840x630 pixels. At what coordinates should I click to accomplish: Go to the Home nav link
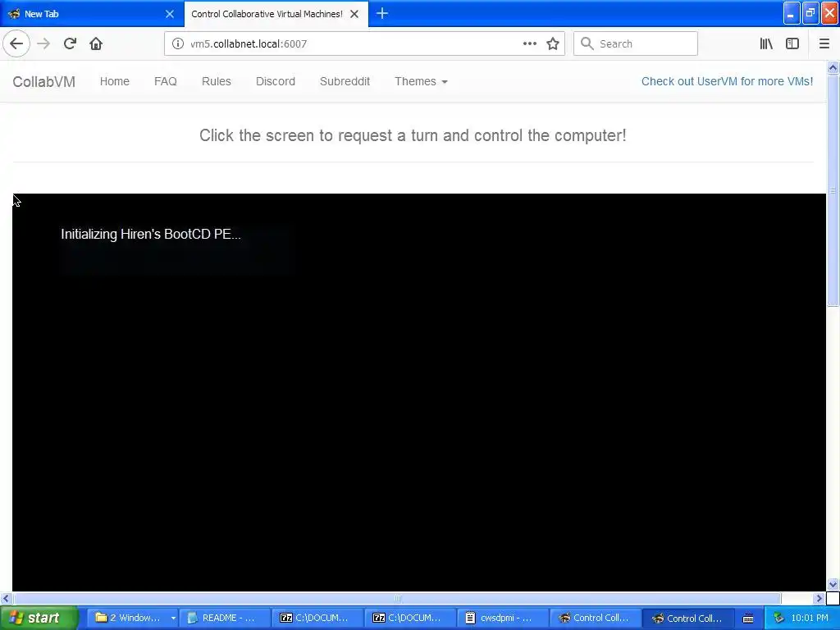[x=115, y=81]
